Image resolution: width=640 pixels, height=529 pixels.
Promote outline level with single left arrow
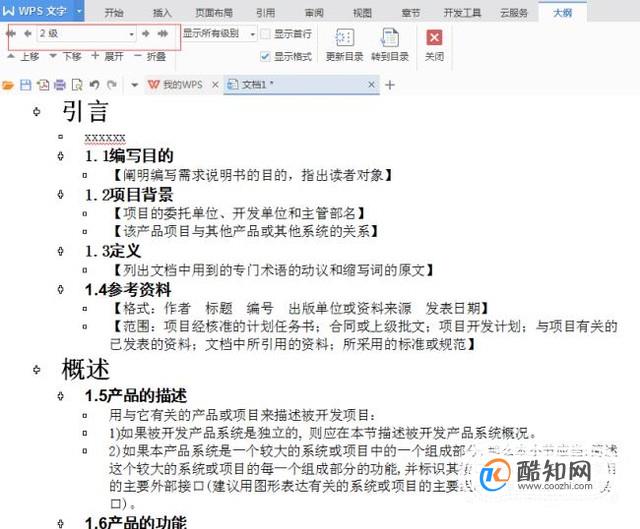pyautogui.click(x=27, y=33)
